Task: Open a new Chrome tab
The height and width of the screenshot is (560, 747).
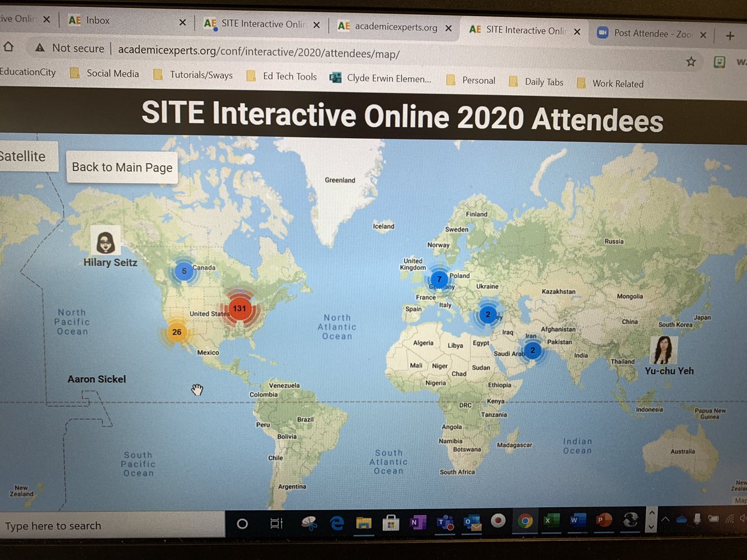Action: [730, 35]
